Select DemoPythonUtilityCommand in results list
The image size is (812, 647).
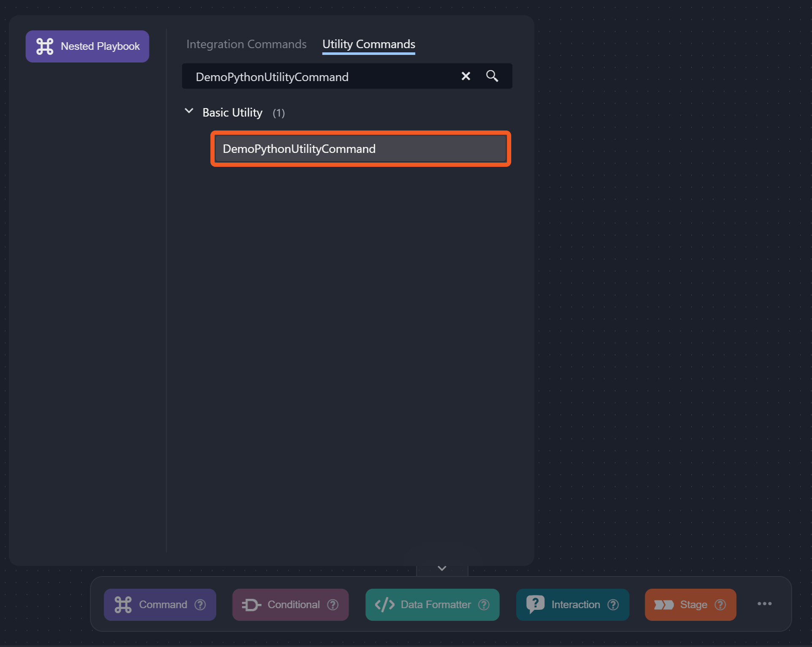(360, 149)
